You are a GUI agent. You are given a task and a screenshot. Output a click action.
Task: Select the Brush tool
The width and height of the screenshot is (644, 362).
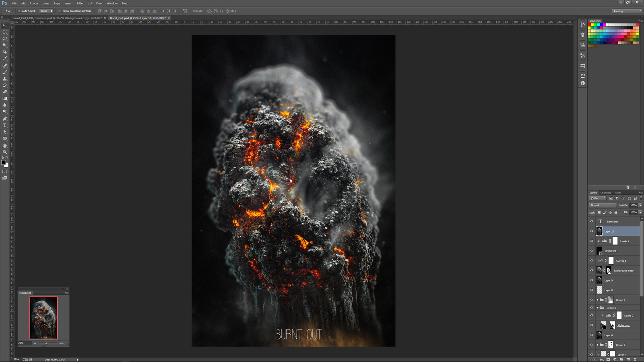5,72
